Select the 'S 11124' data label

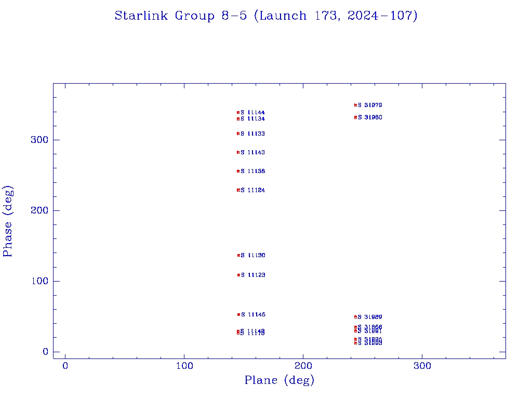pos(252,190)
